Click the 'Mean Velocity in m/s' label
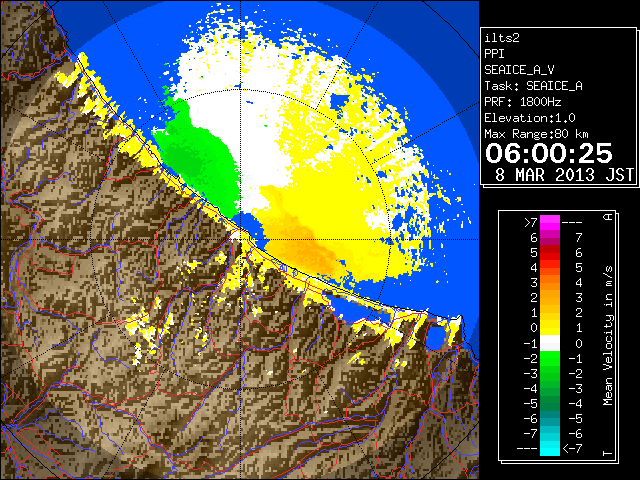The height and width of the screenshot is (480, 640). click(x=608, y=335)
